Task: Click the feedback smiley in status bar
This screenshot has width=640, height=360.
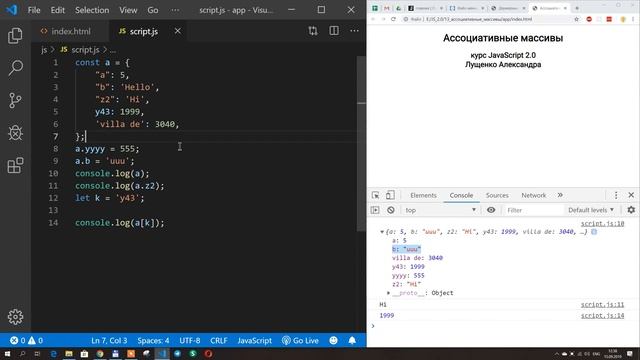Action: pyautogui.click(x=333, y=340)
